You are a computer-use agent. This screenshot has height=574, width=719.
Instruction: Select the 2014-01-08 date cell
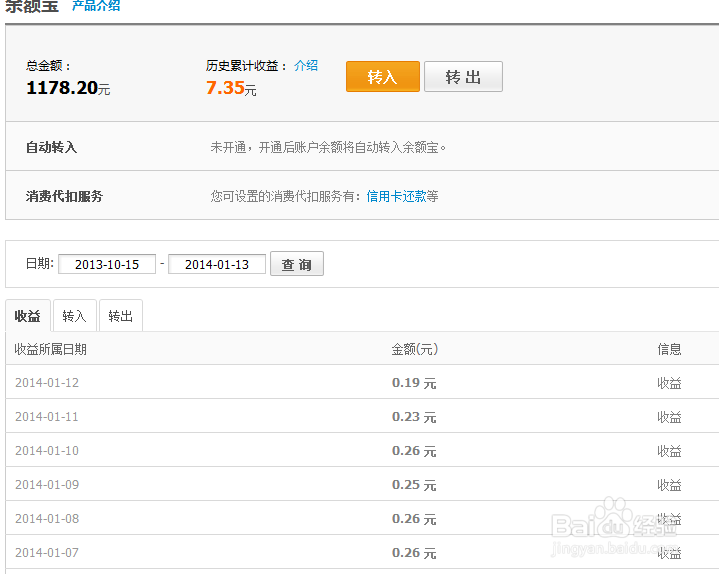click(x=47, y=518)
